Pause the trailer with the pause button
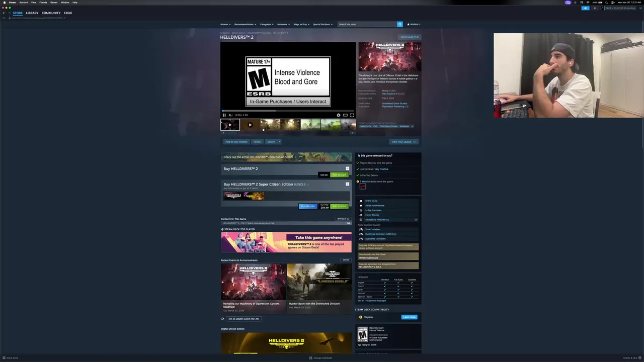644x362 pixels. tap(224, 115)
